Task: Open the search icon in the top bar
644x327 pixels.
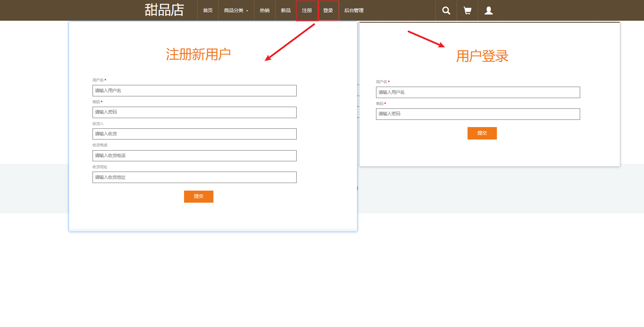Action: point(446,10)
